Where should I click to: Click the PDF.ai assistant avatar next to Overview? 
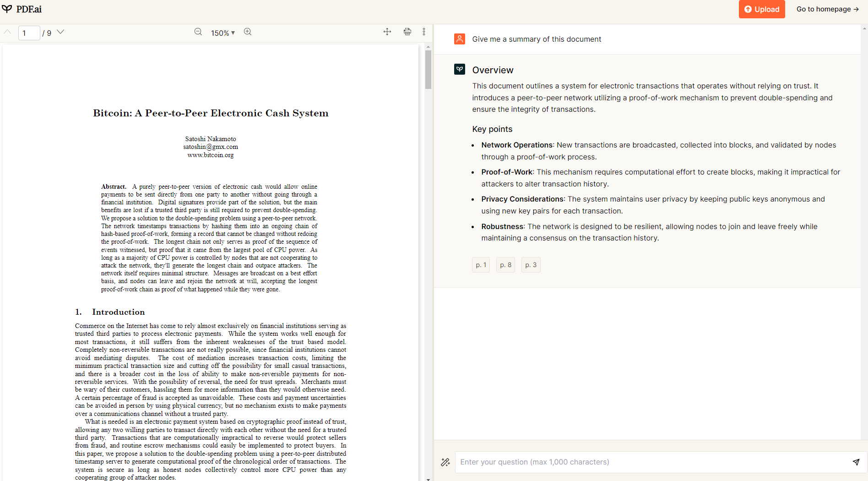coord(459,69)
